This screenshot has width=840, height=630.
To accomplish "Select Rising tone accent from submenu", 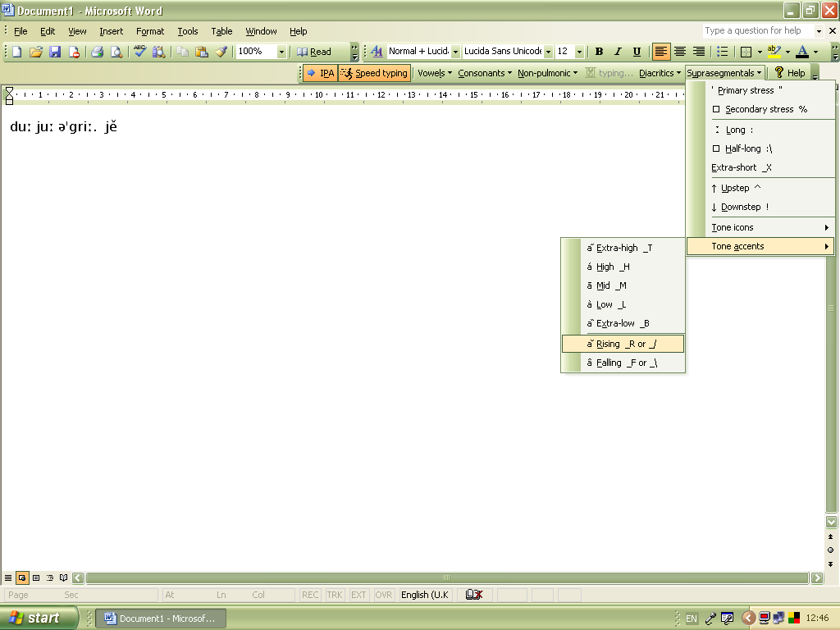I will 623,343.
